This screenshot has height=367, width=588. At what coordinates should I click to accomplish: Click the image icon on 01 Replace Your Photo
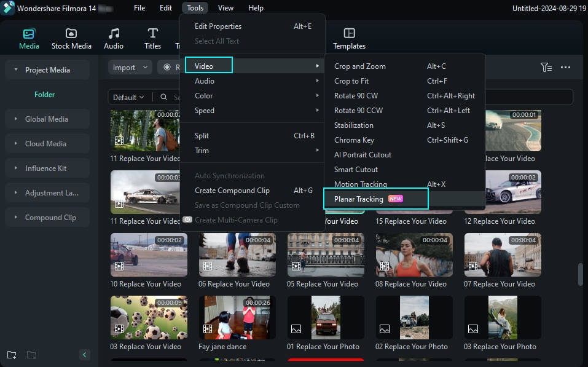click(296, 329)
